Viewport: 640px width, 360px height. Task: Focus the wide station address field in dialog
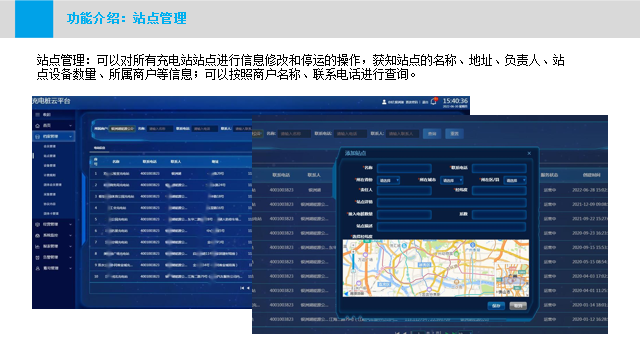(x=452, y=202)
